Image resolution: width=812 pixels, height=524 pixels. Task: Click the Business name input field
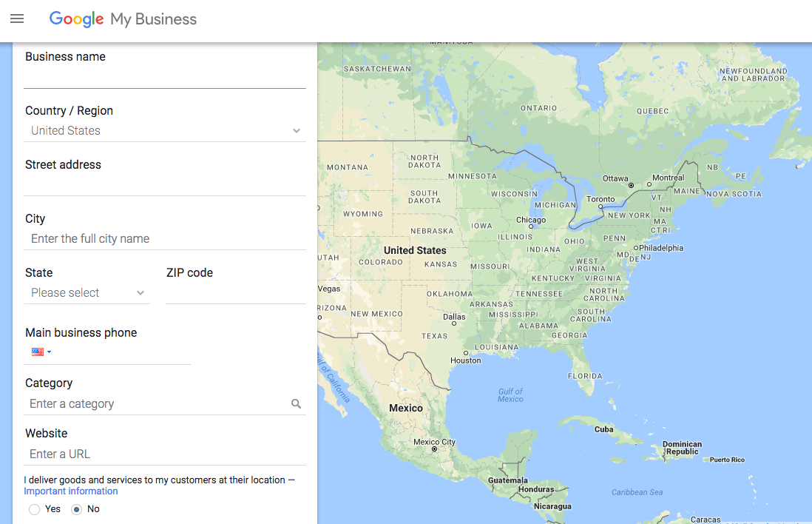click(x=164, y=77)
